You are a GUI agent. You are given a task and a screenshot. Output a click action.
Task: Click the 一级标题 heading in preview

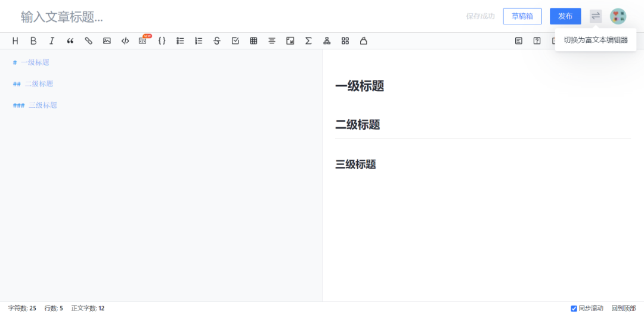pos(360,86)
